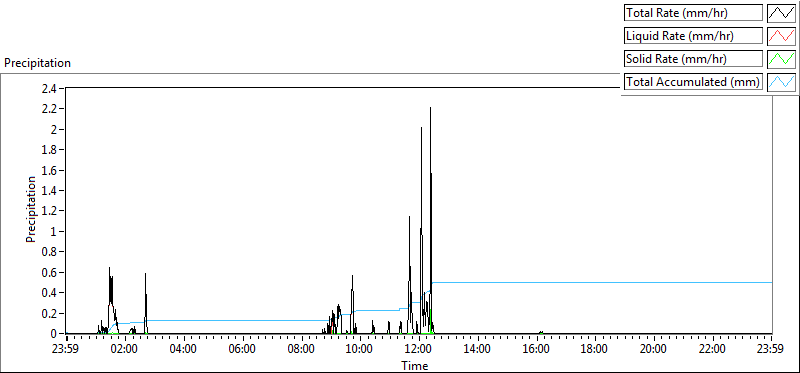The image size is (800, 373).
Task: Click the 08:00 time axis label
Action: coord(301,350)
